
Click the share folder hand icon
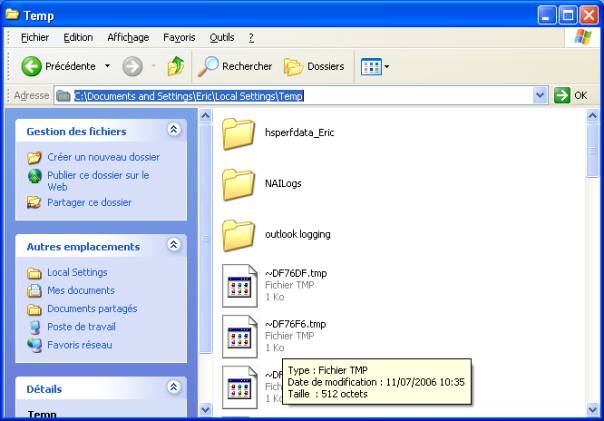tap(34, 202)
